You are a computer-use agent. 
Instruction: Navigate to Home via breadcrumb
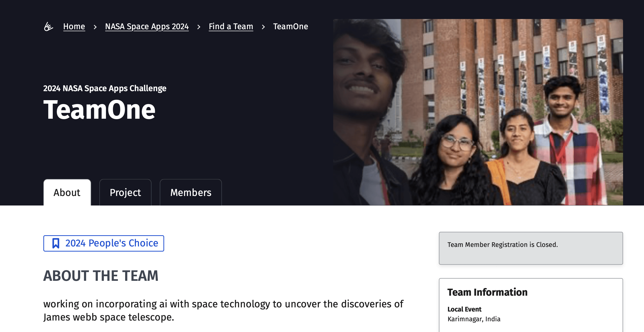pyautogui.click(x=74, y=26)
